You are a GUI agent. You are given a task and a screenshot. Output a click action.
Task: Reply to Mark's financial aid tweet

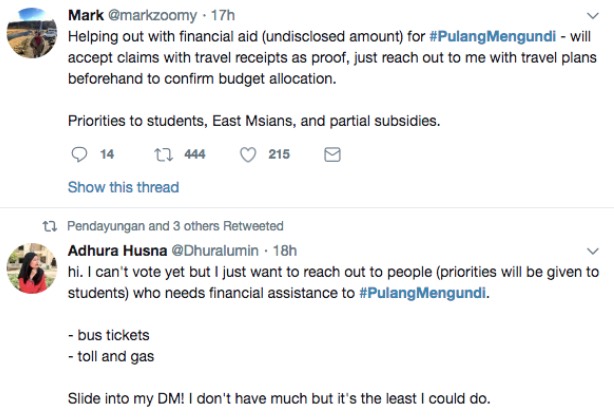[x=81, y=154]
